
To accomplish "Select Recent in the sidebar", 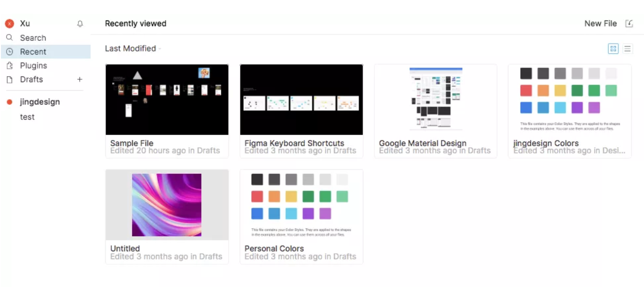I will (x=46, y=52).
